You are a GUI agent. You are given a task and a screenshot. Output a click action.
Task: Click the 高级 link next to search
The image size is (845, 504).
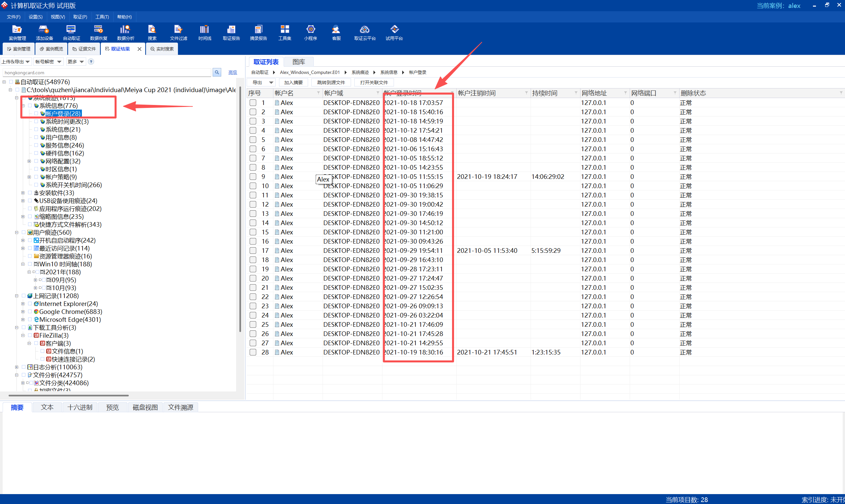(232, 72)
